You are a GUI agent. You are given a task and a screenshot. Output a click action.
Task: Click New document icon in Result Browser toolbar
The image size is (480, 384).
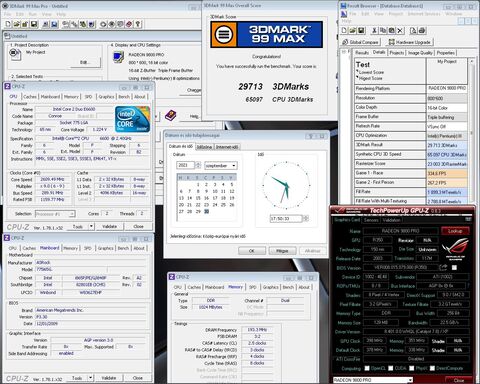(344, 31)
